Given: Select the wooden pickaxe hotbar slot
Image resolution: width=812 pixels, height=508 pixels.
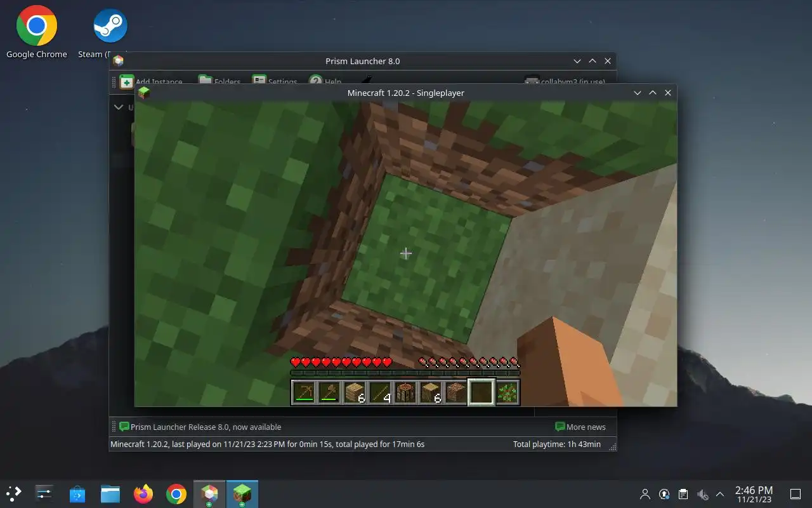Looking at the screenshot, I should [x=304, y=392].
